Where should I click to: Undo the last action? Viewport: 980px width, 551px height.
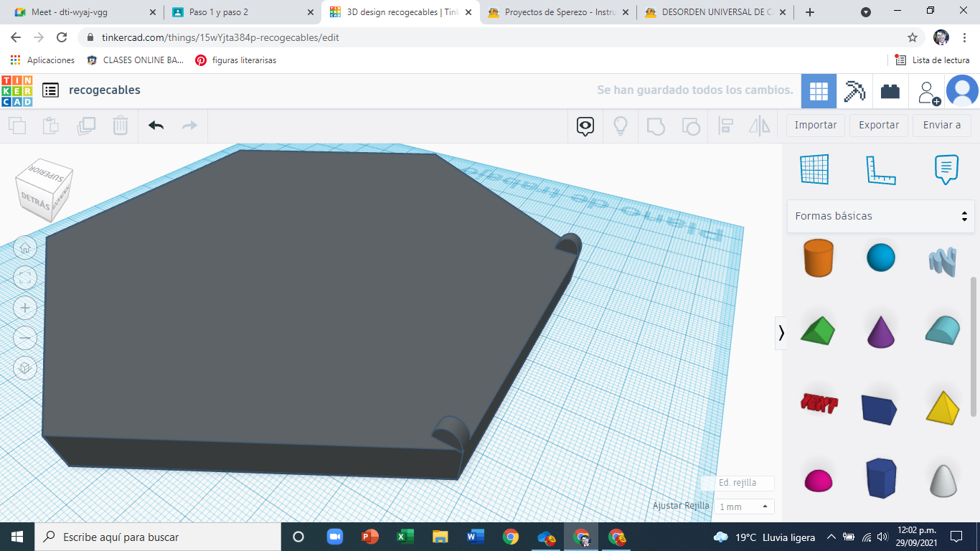156,126
